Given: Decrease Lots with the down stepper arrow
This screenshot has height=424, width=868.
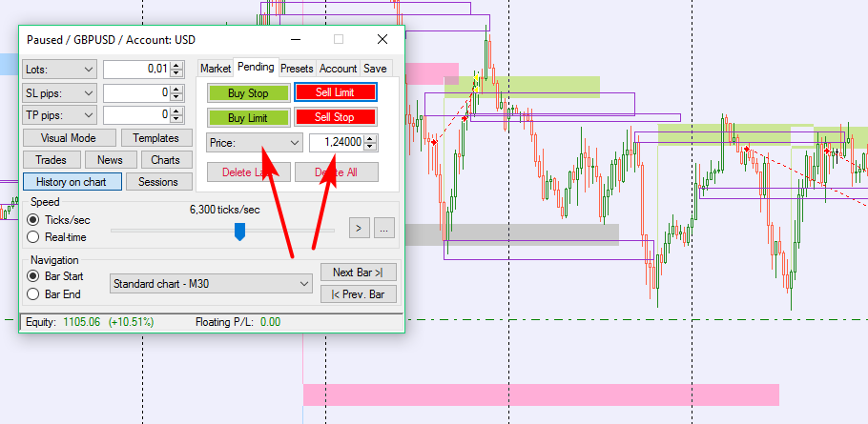Looking at the screenshot, I should click(176, 73).
